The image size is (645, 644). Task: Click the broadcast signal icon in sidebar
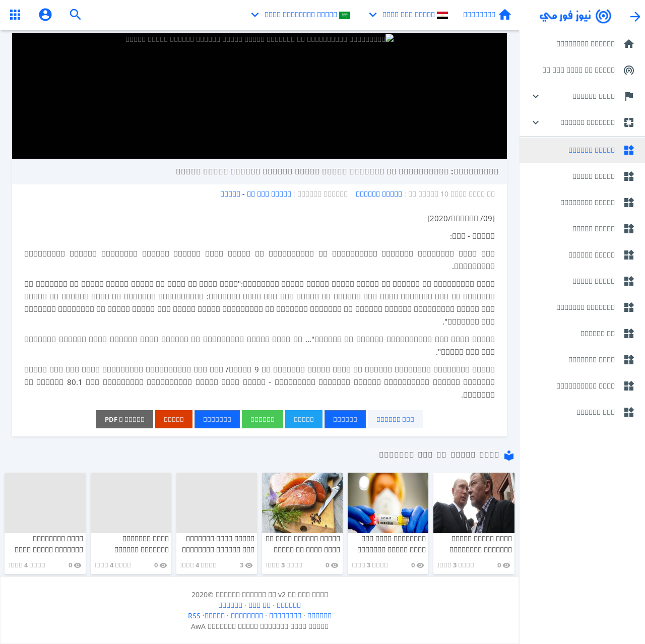coord(628,70)
